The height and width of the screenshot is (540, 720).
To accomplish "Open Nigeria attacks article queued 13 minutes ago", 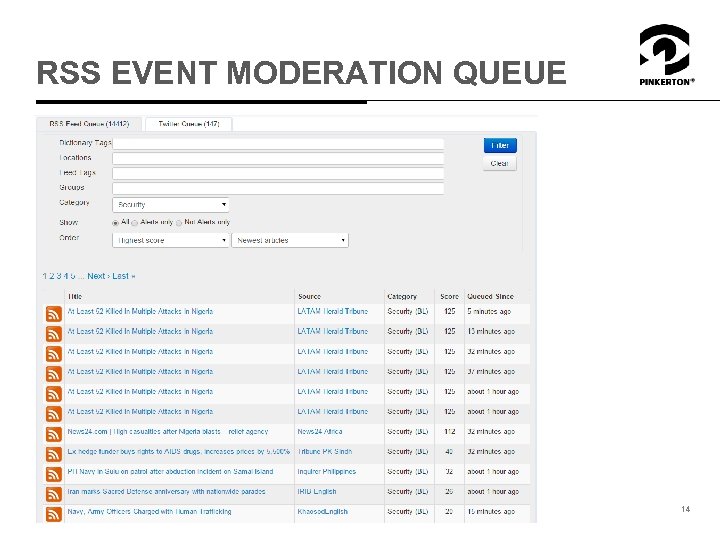I will click(x=140, y=331).
